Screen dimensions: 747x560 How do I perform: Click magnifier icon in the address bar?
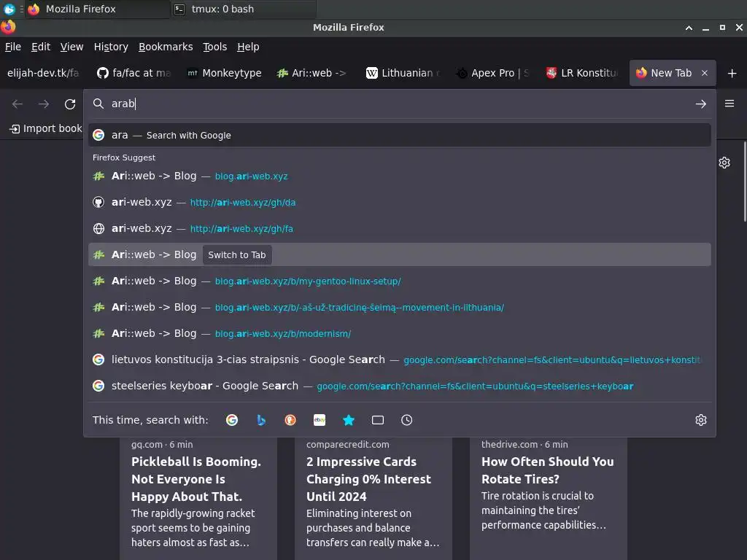click(x=98, y=104)
